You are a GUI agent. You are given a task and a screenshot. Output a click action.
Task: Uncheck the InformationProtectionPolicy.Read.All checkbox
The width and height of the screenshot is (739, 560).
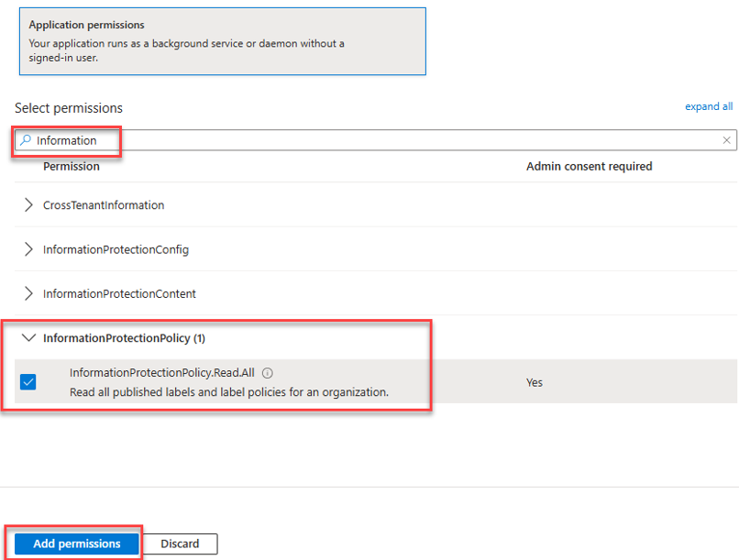(x=28, y=382)
